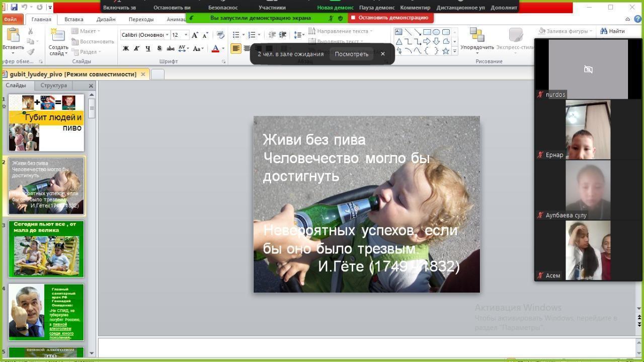
Task: Expand the font color dropdown arrow
Action: [x=223, y=49]
